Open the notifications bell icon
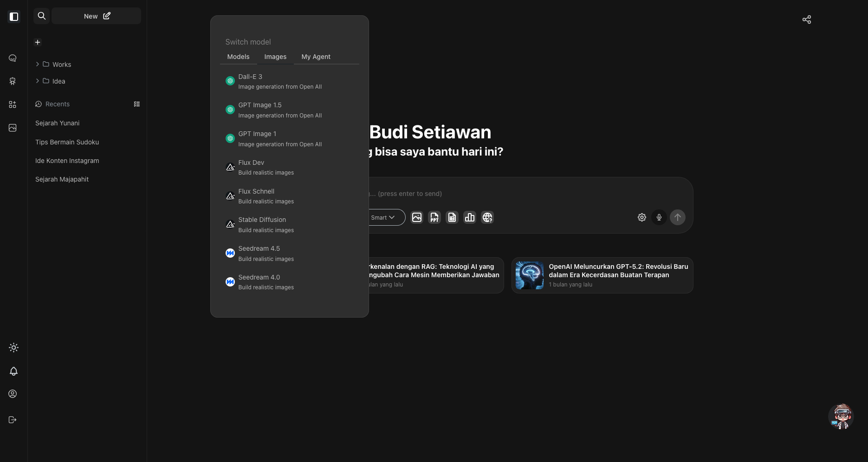 click(13, 371)
